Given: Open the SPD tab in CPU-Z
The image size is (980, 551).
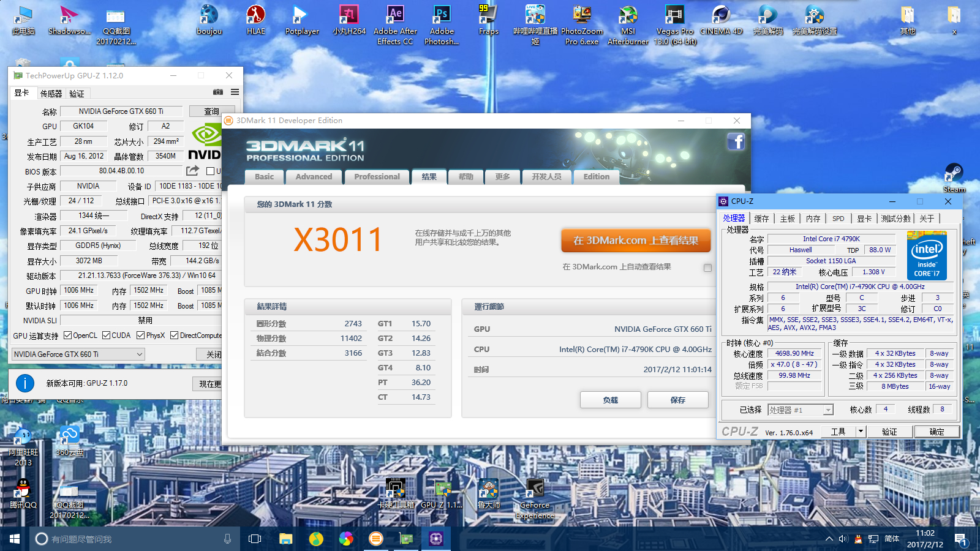Looking at the screenshot, I should coord(839,219).
